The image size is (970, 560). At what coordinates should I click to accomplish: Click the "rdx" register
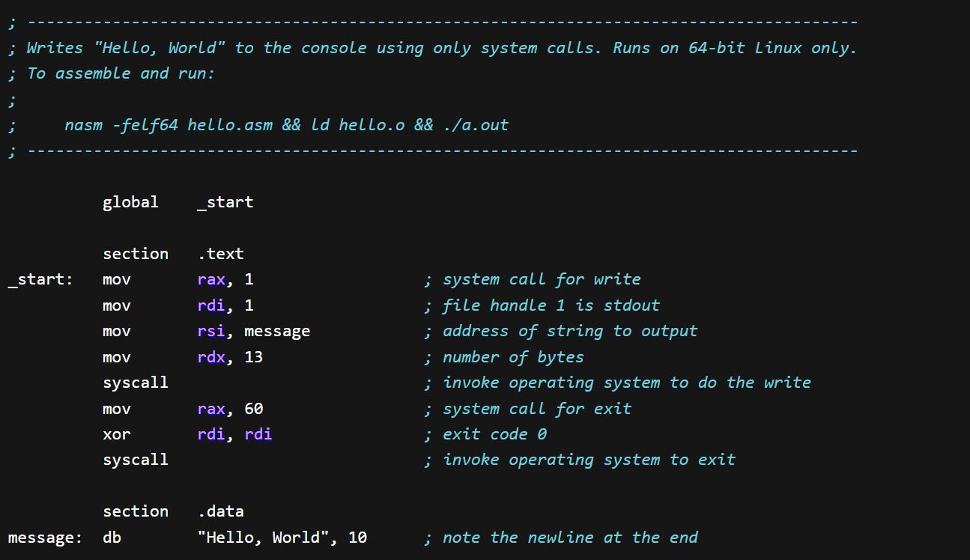[x=211, y=357]
